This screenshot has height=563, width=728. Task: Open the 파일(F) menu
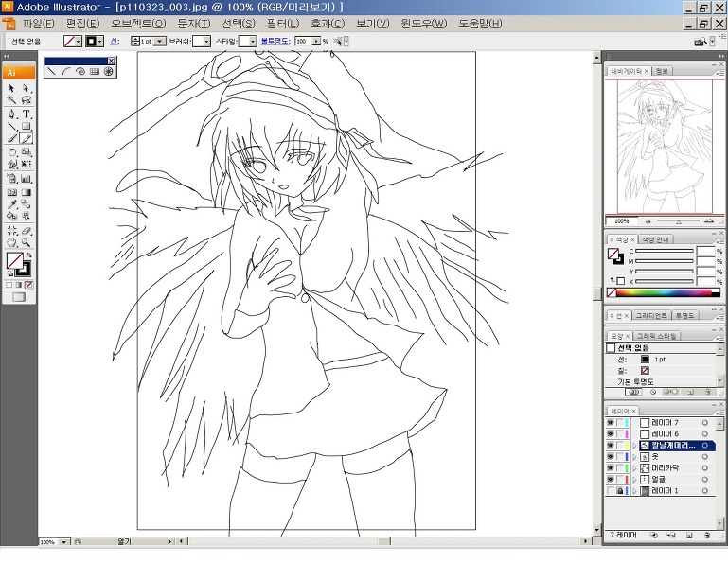point(39,24)
